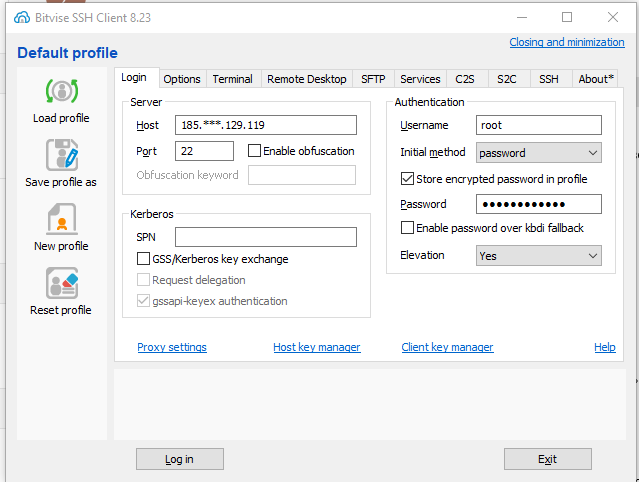The height and width of the screenshot is (482, 639).
Task: Open the Proxy settings link
Action: coord(172,347)
